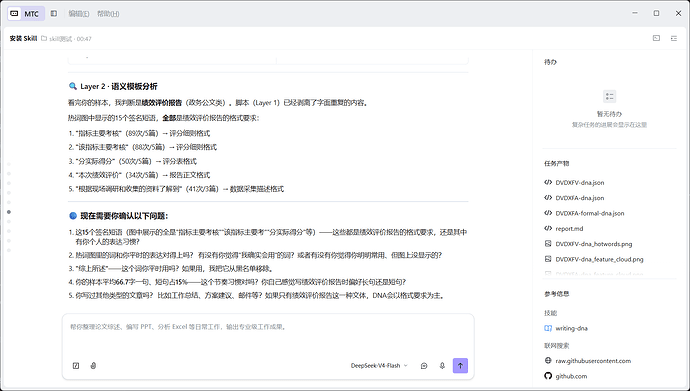This screenshot has width=690, height=391.
Task: Click the terminal panel icon at top right
Action: point(656,38)
